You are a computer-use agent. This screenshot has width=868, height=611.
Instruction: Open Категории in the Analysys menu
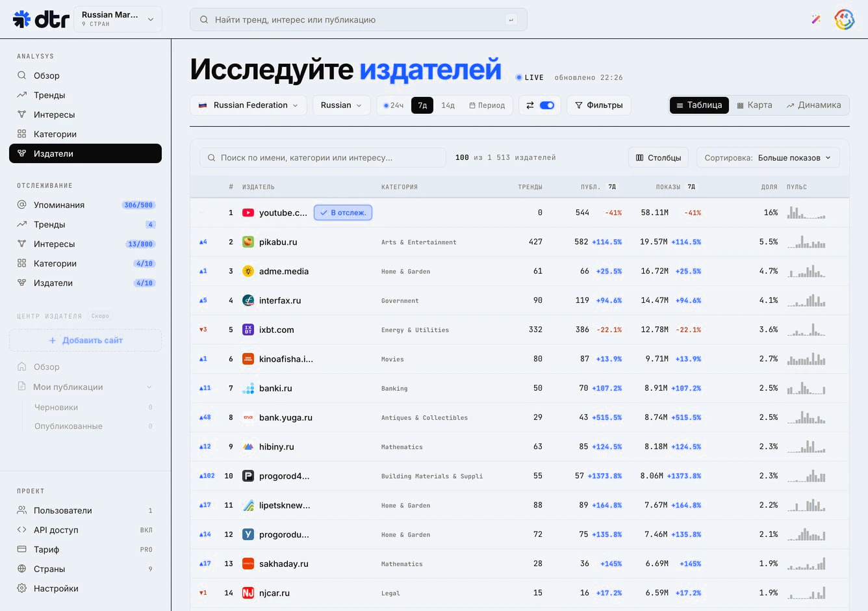tap(85, 134)
